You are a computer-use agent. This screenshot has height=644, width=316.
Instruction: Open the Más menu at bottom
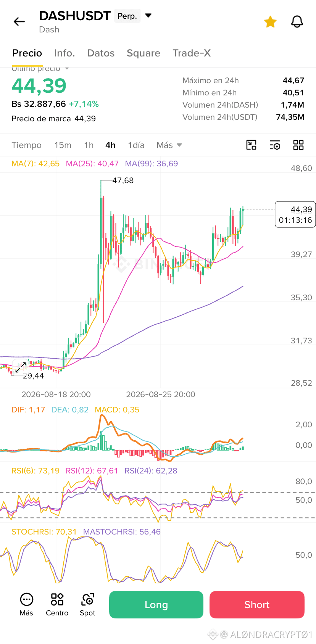click(26, 605)
